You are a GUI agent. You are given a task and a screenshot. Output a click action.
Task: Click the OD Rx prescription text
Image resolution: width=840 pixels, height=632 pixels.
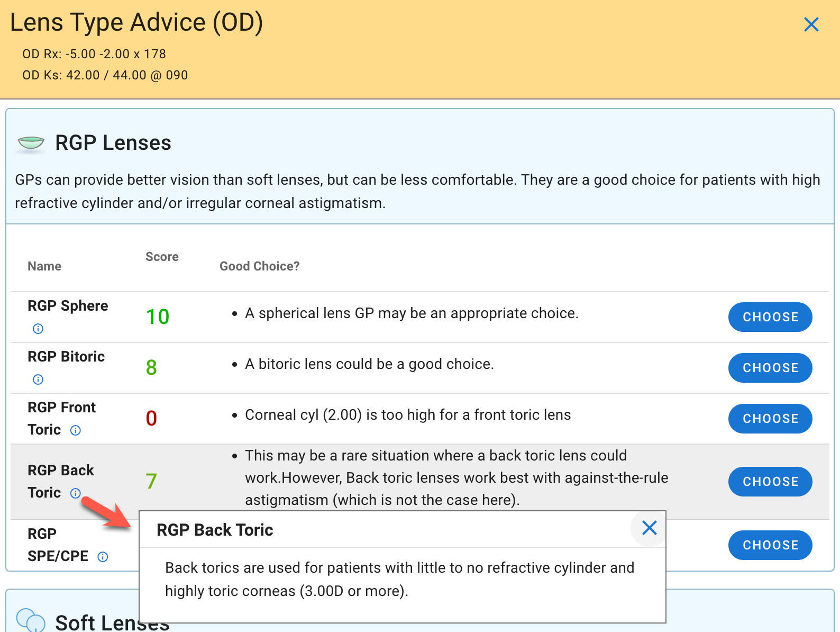click(94, 54)
